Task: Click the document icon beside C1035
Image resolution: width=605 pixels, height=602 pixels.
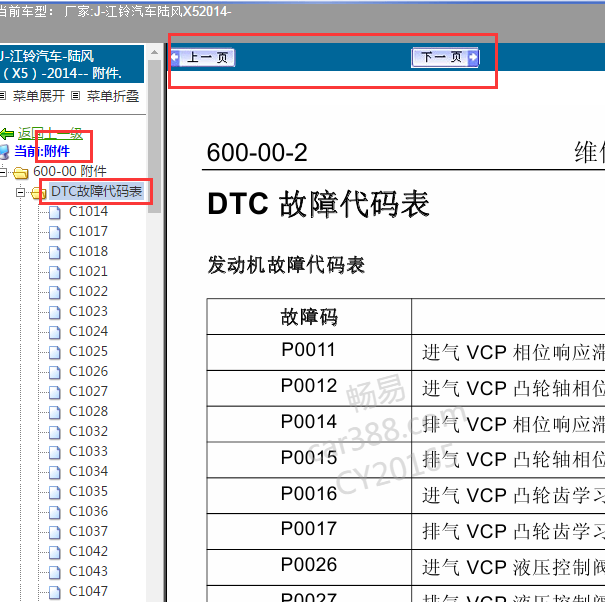Action: coord(54,493)
